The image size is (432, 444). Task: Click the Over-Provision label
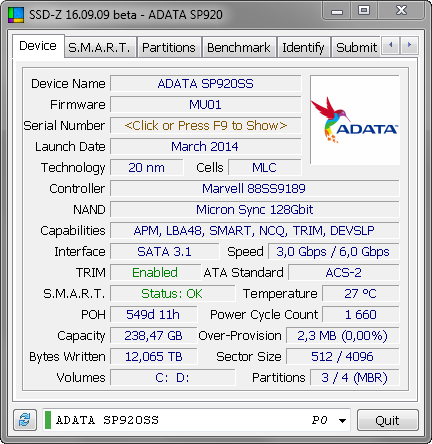(x=240, y=336)
